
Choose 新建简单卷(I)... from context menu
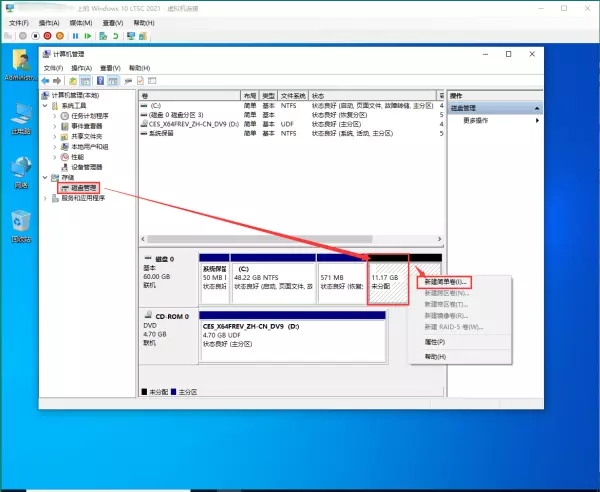(x=445, y=282)
